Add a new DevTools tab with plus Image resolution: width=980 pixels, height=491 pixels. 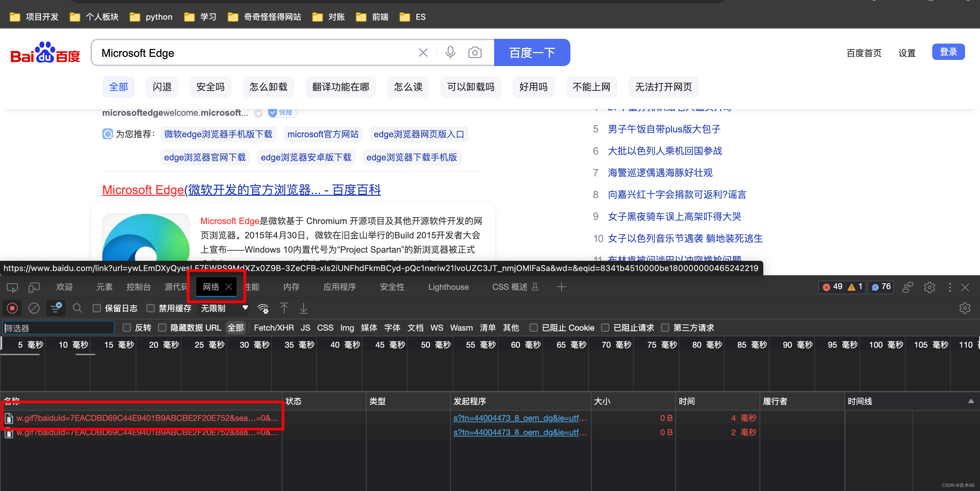point(561,287)
